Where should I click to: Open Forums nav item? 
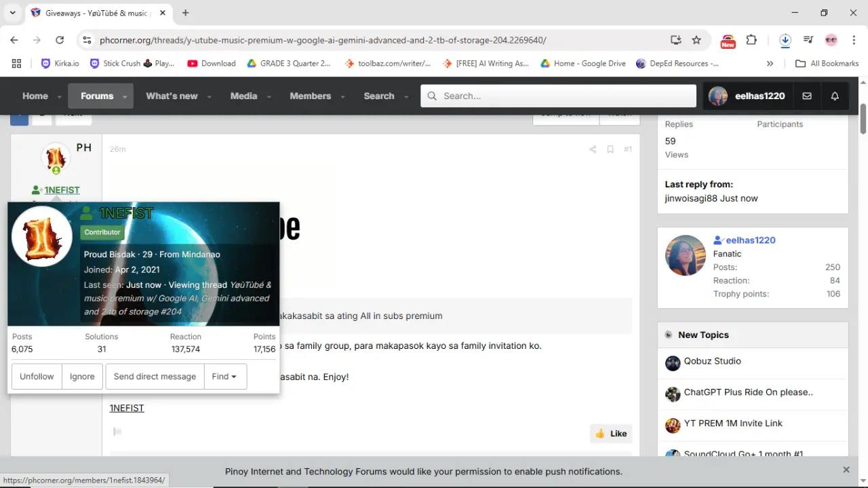pos(97,96)
